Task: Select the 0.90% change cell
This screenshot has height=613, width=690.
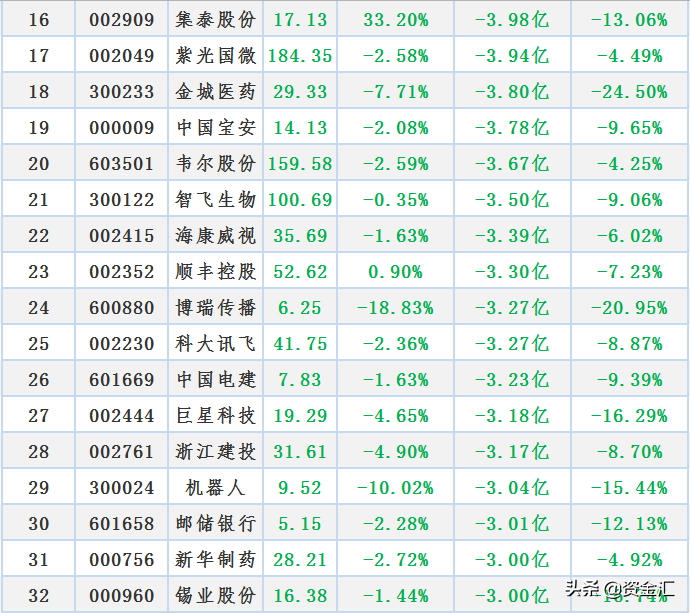Action: (x=396, y=272)
